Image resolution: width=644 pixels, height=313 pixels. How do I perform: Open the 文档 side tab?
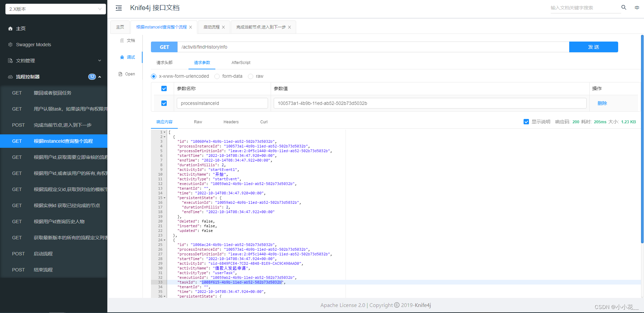(x=127, y=41)
